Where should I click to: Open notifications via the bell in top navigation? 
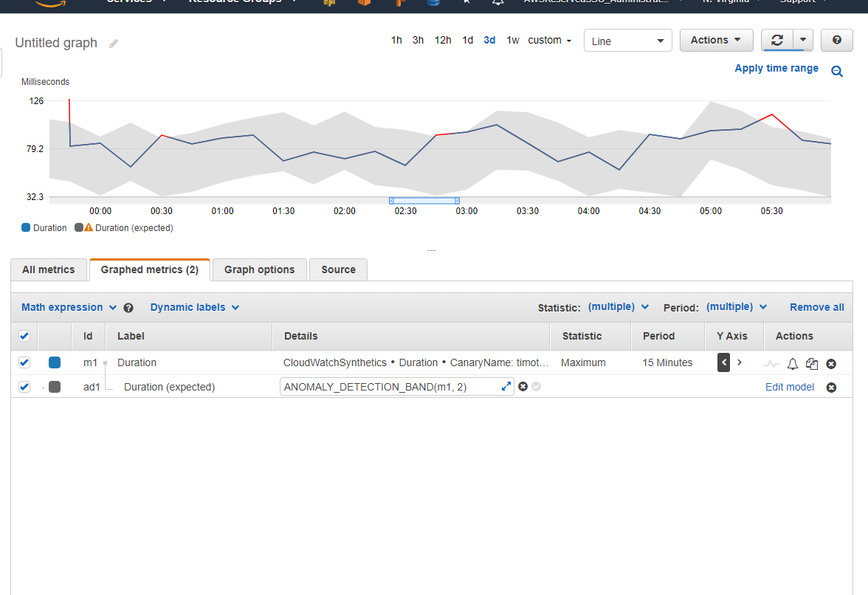[497, 3]
